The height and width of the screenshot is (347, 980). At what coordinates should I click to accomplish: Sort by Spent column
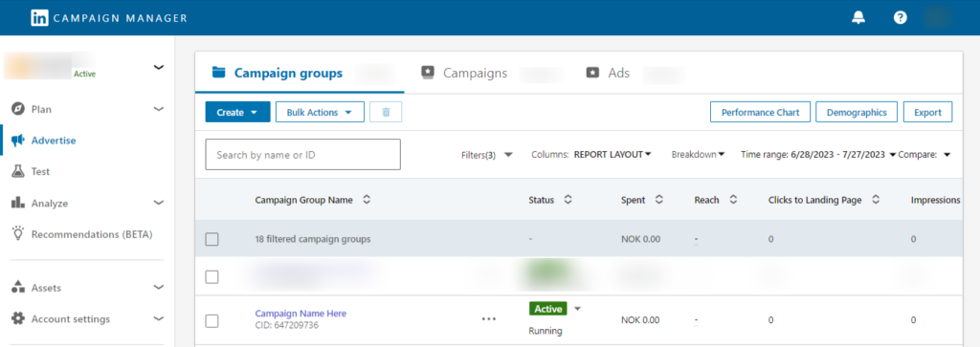(x=658, y=201)
